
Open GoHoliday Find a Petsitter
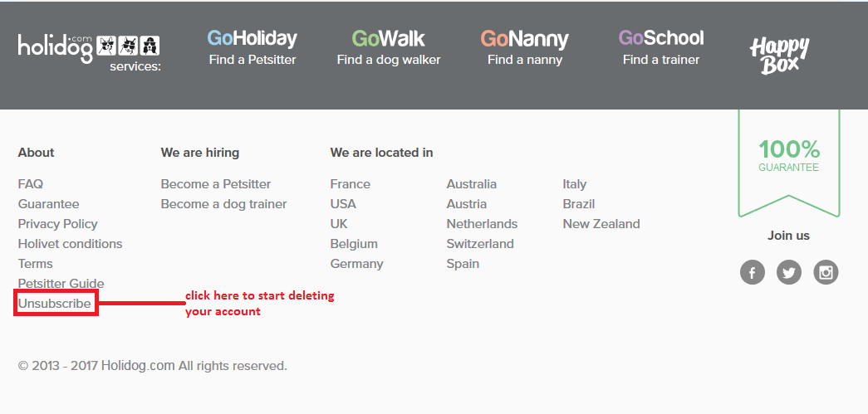click(252, 48)
